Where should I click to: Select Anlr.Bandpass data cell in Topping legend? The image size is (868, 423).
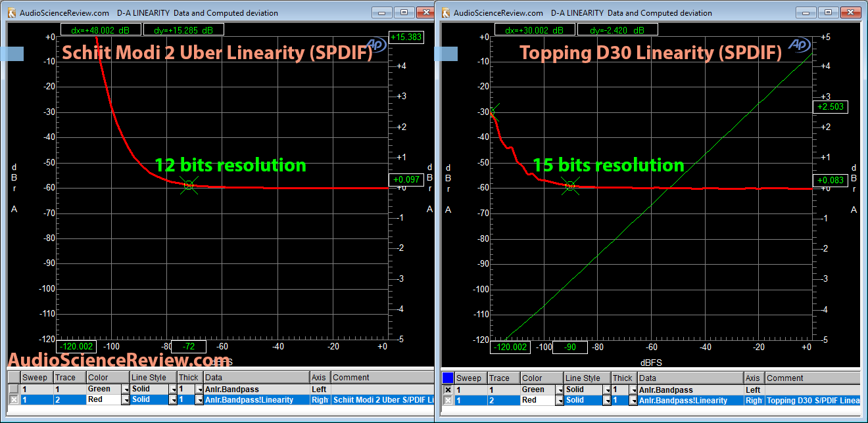tap(690, 390)
